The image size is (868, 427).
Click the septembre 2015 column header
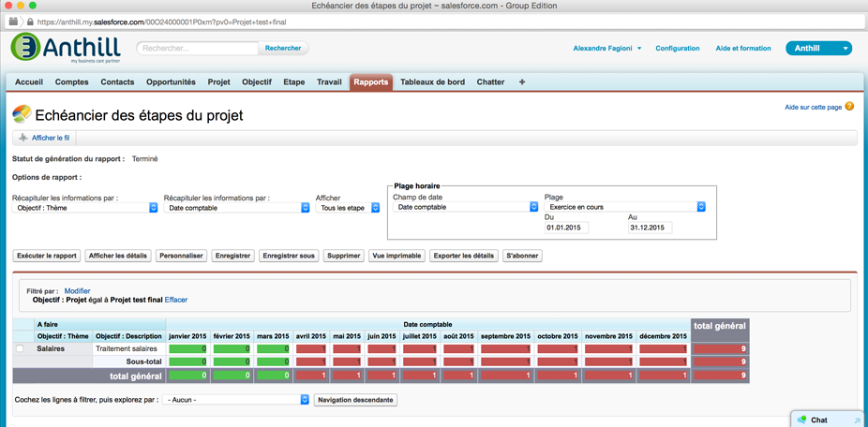click(505, 336)
